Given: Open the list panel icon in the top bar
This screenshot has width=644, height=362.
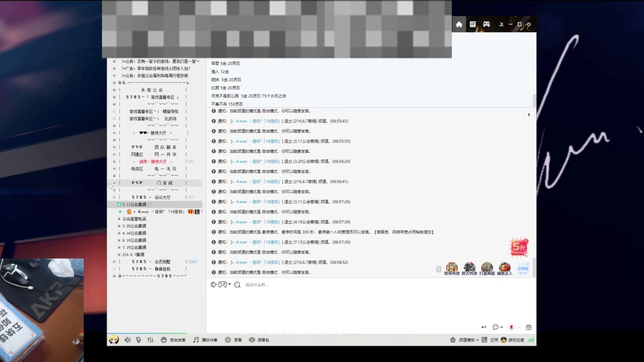Looking at the screenshot, I should (x=473, y=24).
